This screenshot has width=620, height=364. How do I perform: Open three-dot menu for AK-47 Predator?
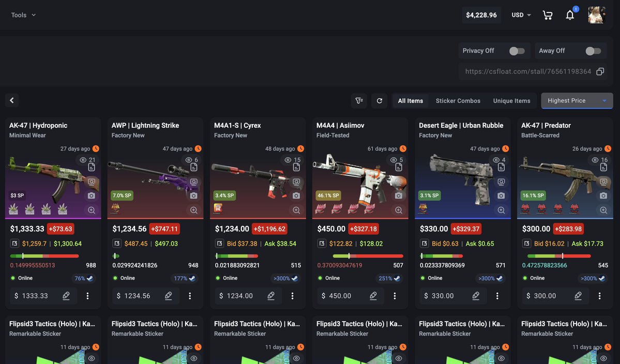(599, 296)
